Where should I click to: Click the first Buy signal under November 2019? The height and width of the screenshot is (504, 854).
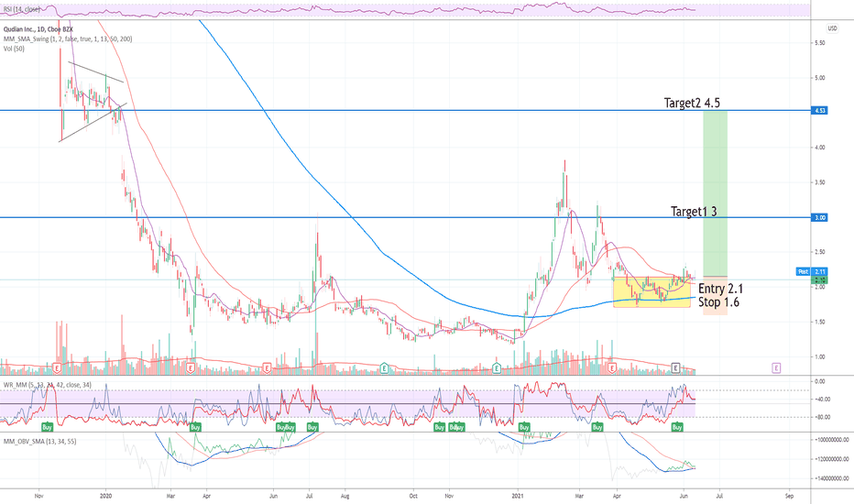(48, 427)
